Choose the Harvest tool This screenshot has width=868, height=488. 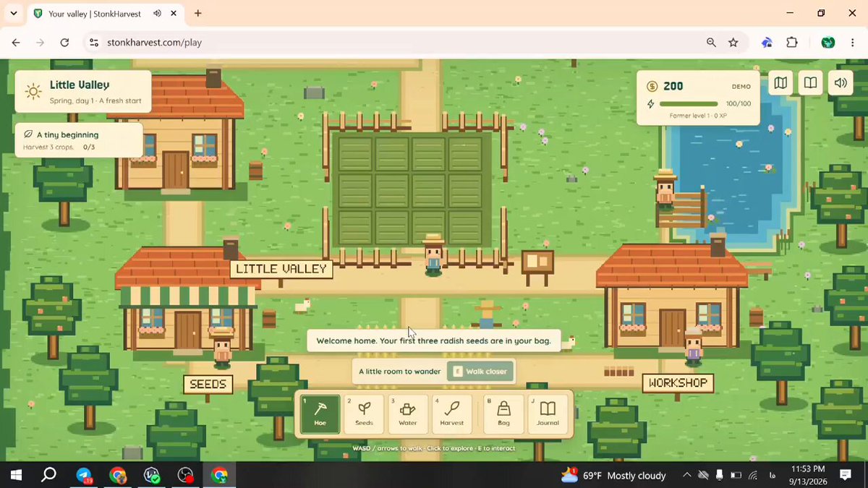pyautogui.click(x=452, y=414)
